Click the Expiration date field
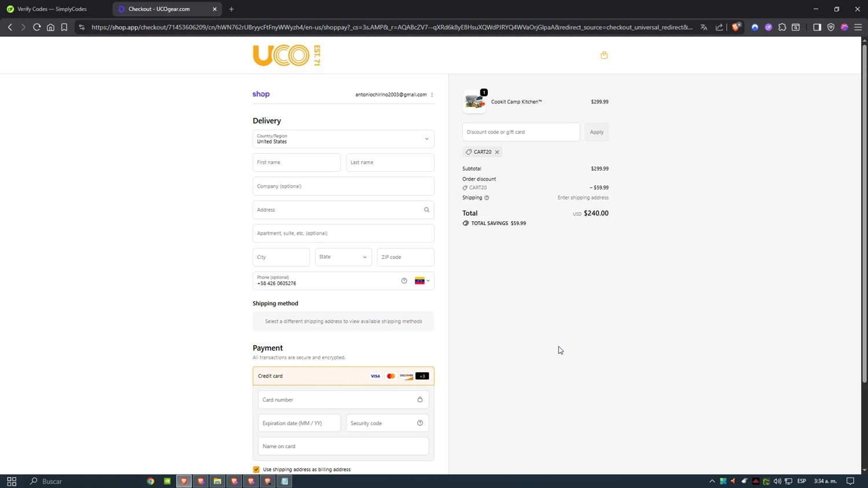This screenshot has width=868, height=488. [x=299, y=423]
